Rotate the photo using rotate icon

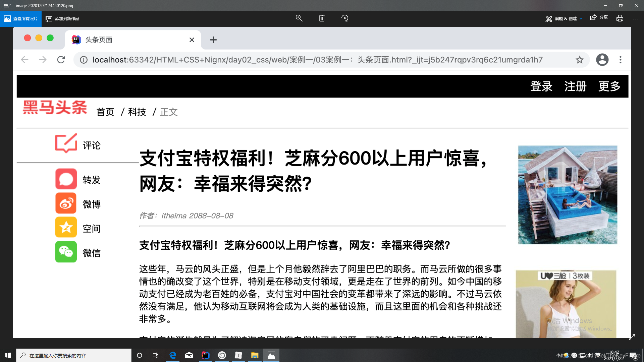[x=345, y=18]
